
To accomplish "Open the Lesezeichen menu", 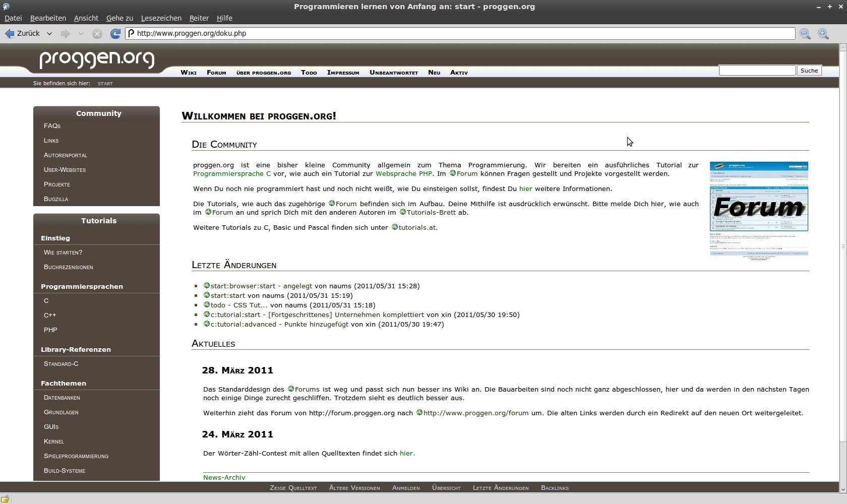I will pos(161,18).
